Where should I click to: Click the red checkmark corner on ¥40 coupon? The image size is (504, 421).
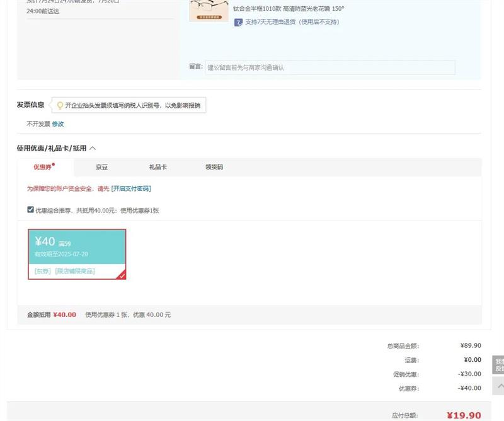[122, 275]
